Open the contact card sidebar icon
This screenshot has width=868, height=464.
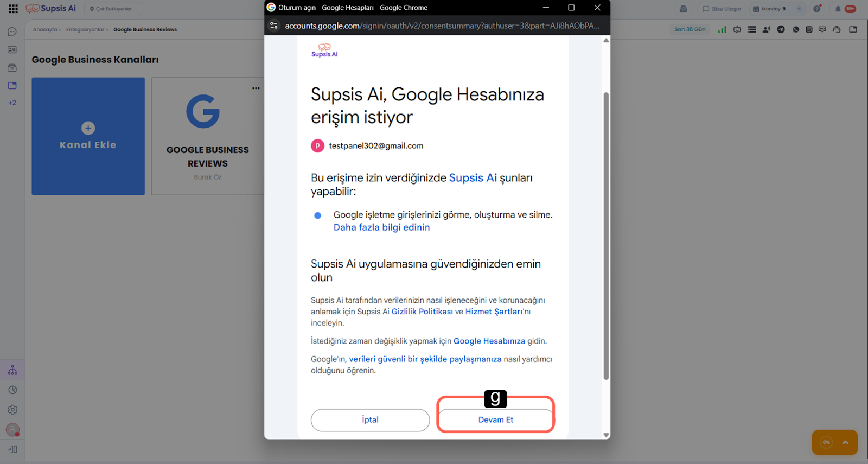coord(12,50)
